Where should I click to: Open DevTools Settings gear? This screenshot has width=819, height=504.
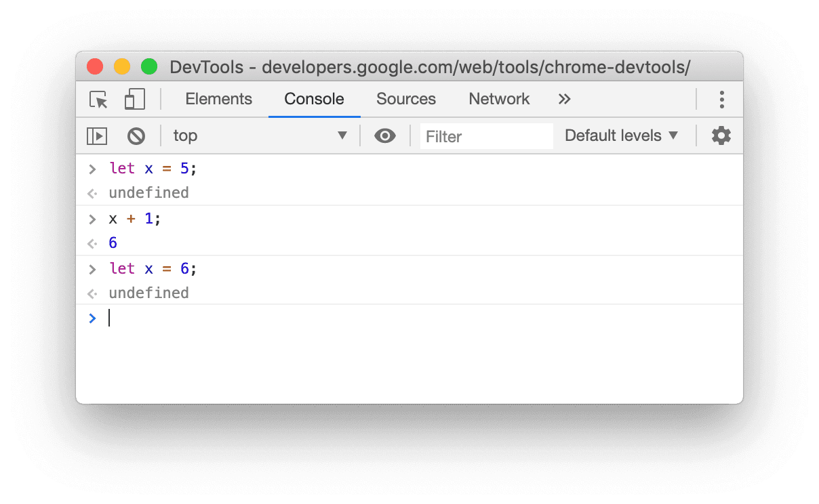[x=720, y=135]
